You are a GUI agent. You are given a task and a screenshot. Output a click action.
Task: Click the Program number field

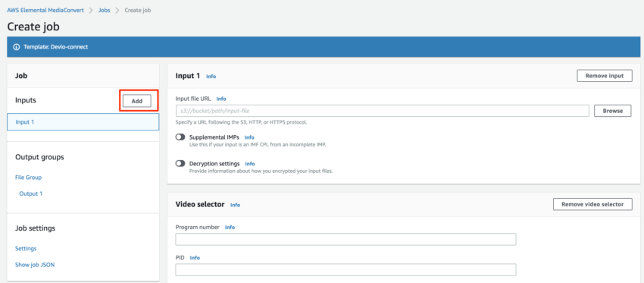point(345,239)
